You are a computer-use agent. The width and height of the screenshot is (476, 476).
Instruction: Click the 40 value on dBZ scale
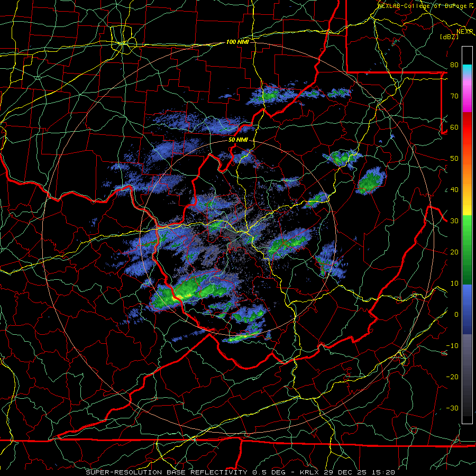point(454,190)
